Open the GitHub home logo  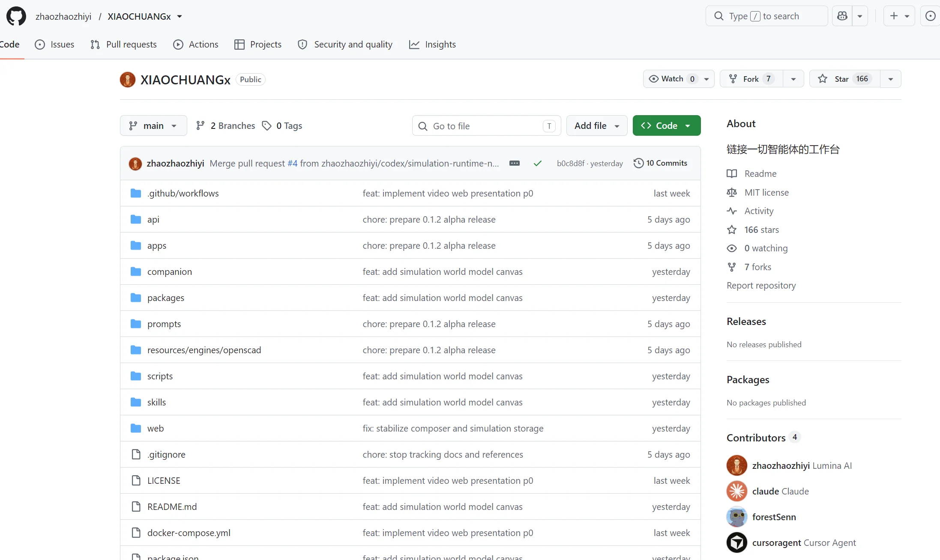tap(16, 16)
